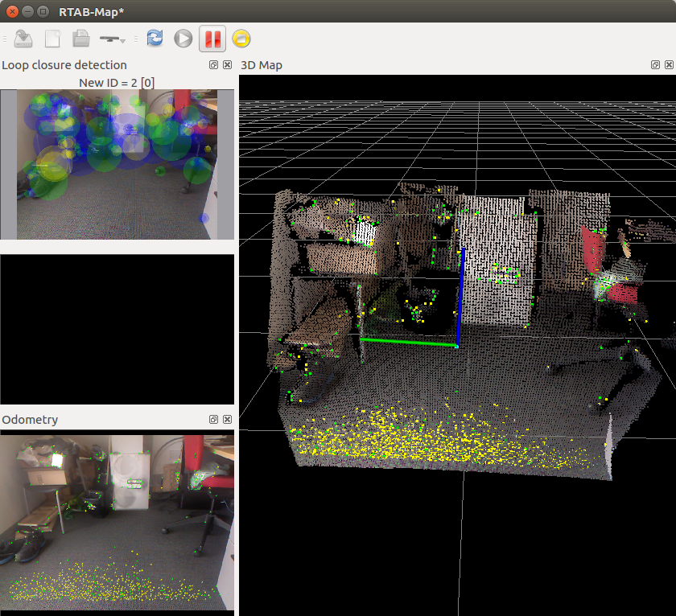Click the green axis line in 3D map
This screenshot has height=616, width=676.
pos(406,343)
